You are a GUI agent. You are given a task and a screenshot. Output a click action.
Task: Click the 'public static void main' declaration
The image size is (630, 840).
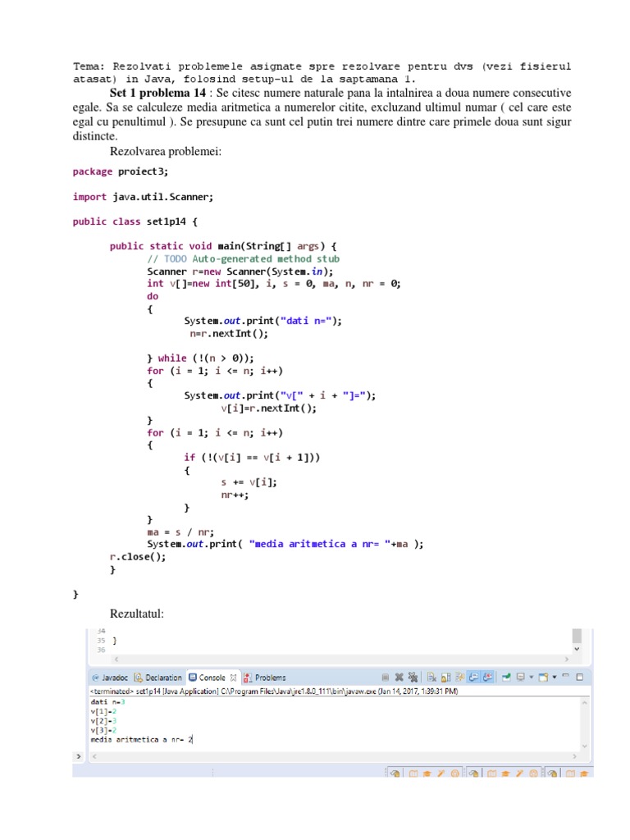[223, 246]
